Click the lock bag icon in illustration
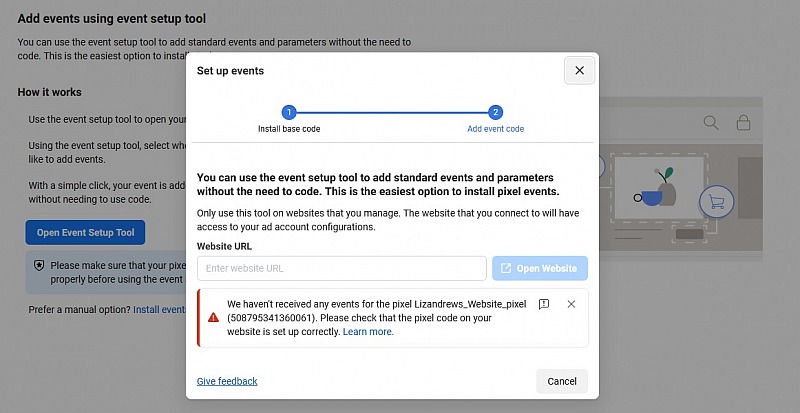Image resolution: width=800 pixels, height=413 pixels. tap(743, 123)
